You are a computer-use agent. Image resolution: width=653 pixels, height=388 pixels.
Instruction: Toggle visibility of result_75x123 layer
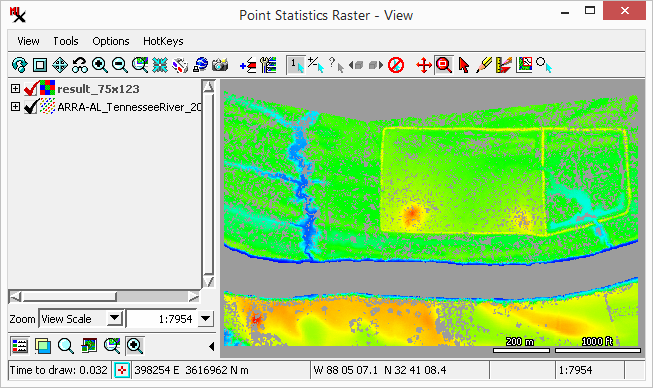pyautogui.click(x=31, y=89)
